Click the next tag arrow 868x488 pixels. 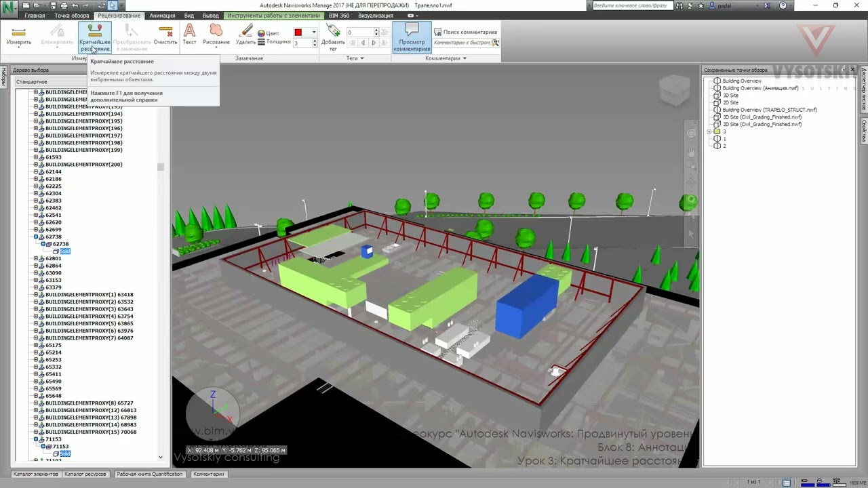click(x=373, y=43)
